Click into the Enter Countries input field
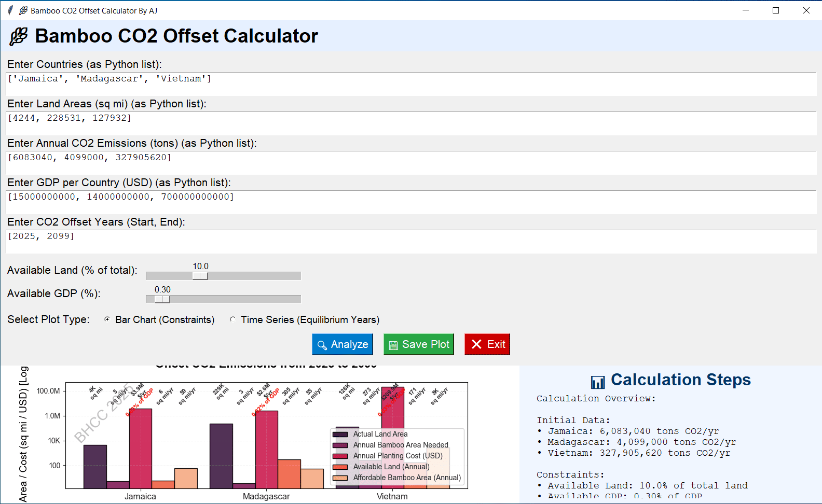822x504 pixels. pos(411,84)
